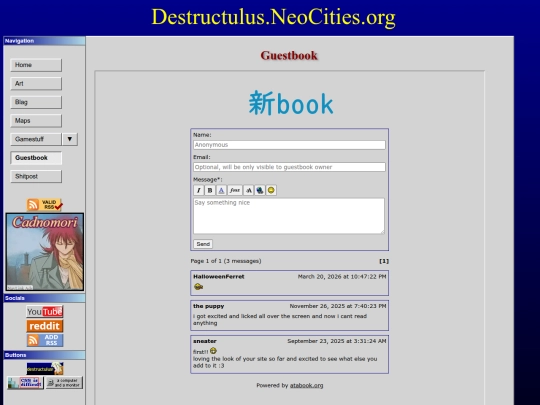Follow the atabook.org link
This screenshot has height=405, width=540.
306,385
